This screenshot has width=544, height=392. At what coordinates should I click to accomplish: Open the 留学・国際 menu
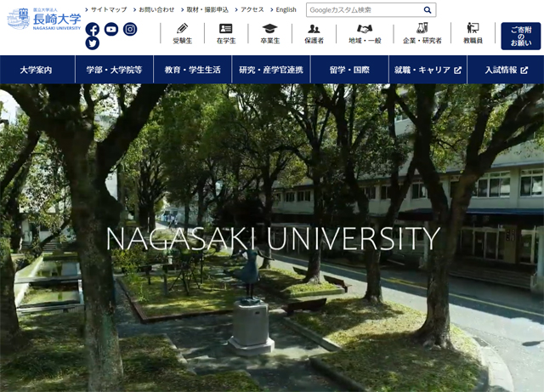(349, 70)
